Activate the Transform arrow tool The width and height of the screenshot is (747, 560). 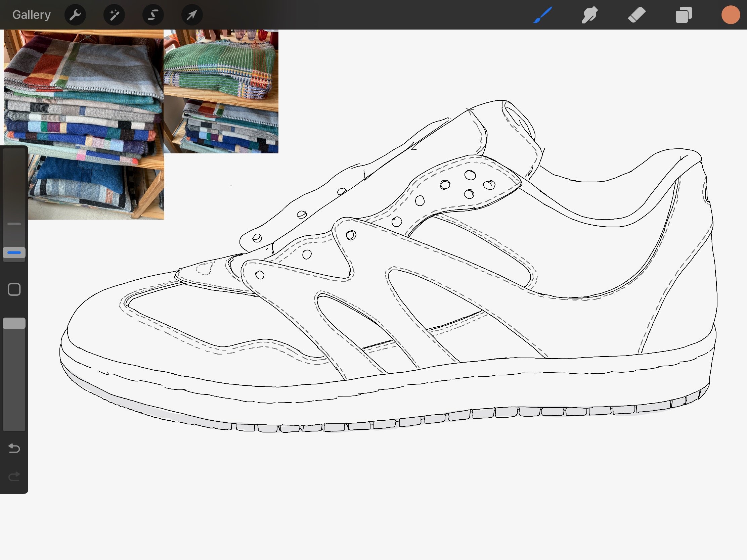[192, 15]
